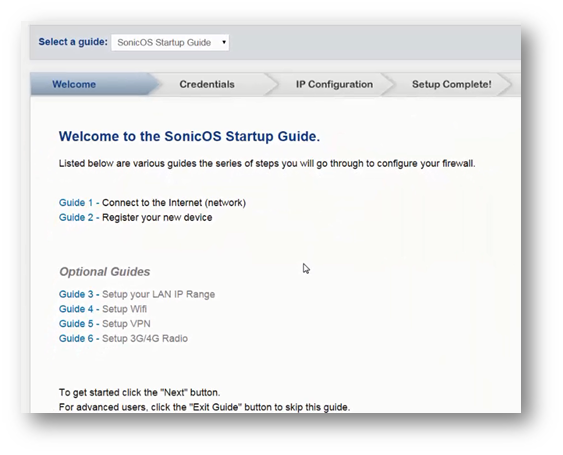Click the Optional Guides heading

pos(104,271)
